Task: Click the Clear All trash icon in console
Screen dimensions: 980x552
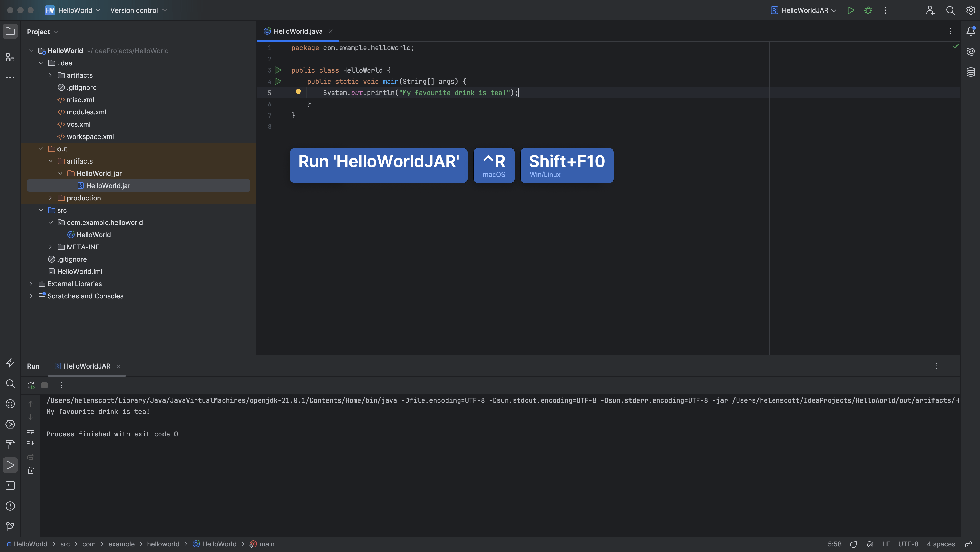Action: [31, 470]
